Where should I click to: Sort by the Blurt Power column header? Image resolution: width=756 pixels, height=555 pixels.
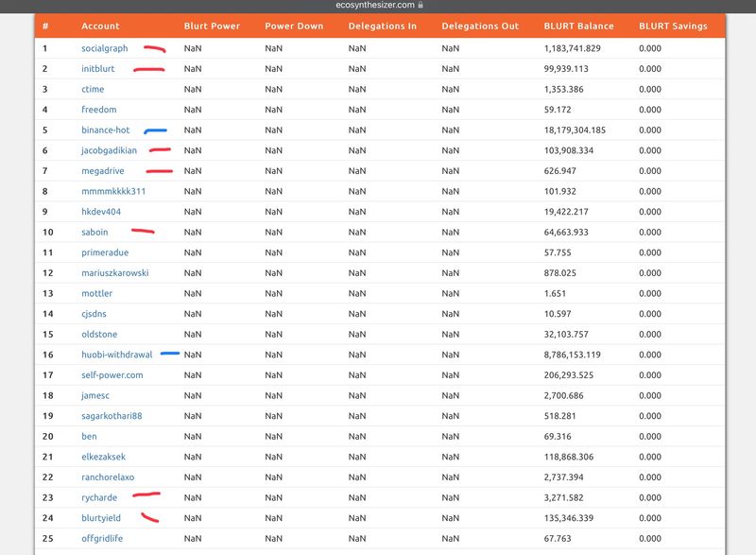pyautogui.click(x=212, y=26)
